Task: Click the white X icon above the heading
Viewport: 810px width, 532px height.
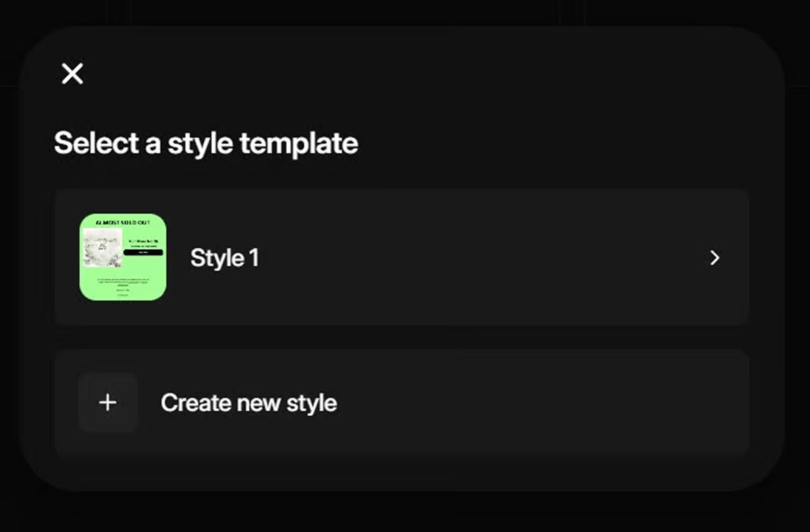Action: coord(72,74)
